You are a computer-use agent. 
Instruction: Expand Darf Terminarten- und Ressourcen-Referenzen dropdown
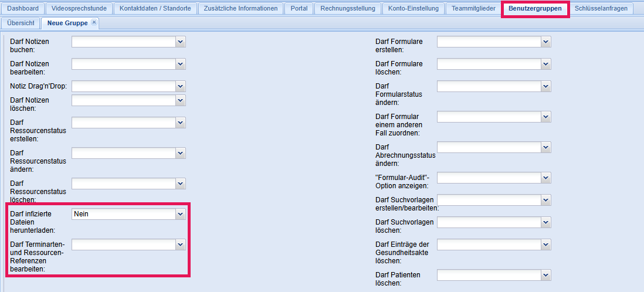click(181, 243)
